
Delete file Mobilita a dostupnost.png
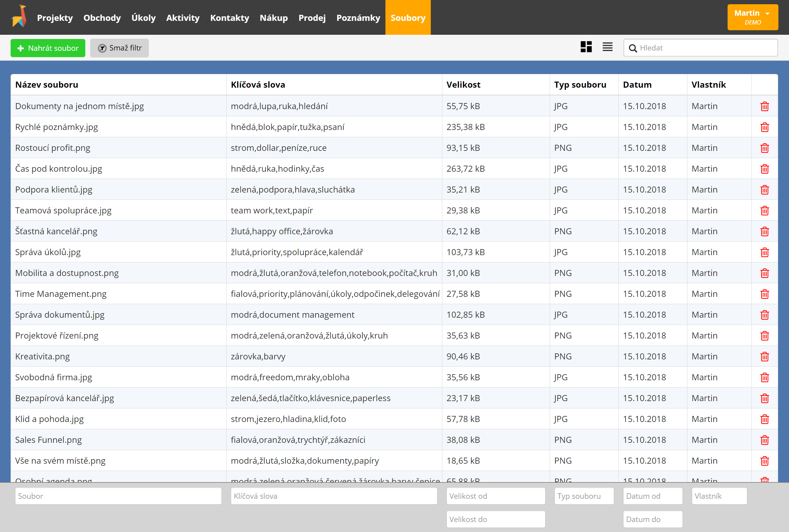(x=764, y=273)
